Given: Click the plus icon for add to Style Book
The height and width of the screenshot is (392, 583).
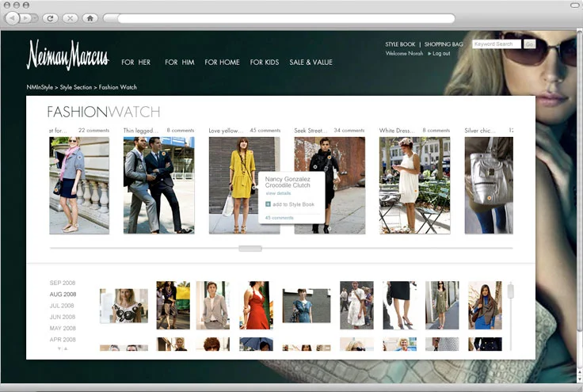Looking at the screenshot, I should (x=268, y=204).
